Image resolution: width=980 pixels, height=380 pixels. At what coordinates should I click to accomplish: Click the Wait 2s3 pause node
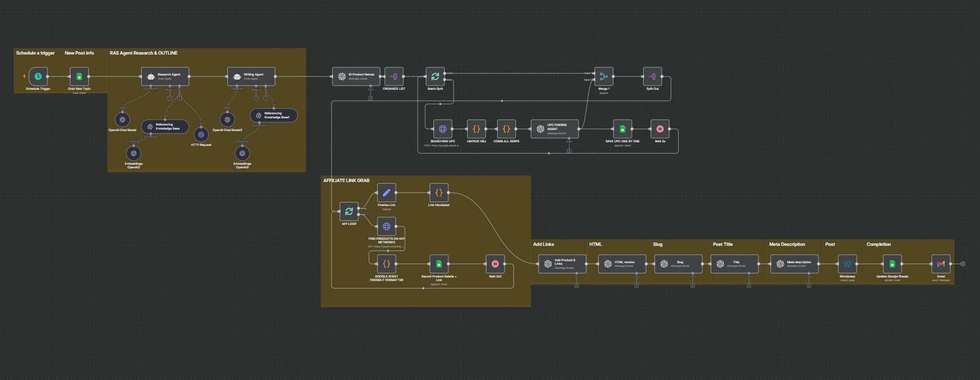click(495, 264)
